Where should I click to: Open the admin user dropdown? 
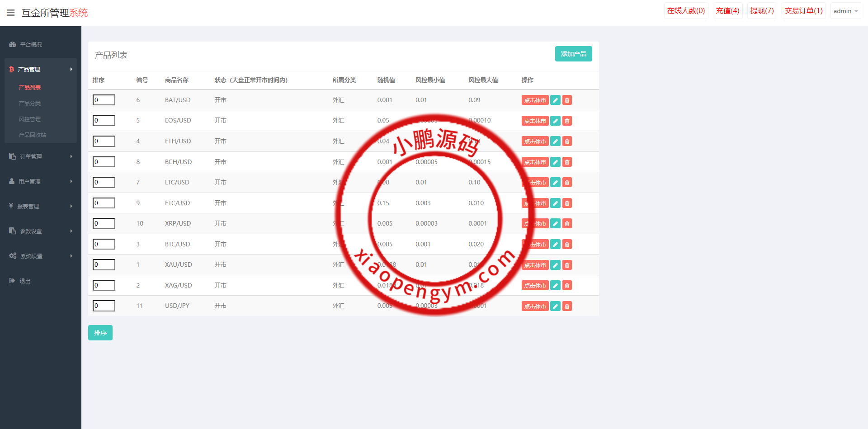pos(845,11)
